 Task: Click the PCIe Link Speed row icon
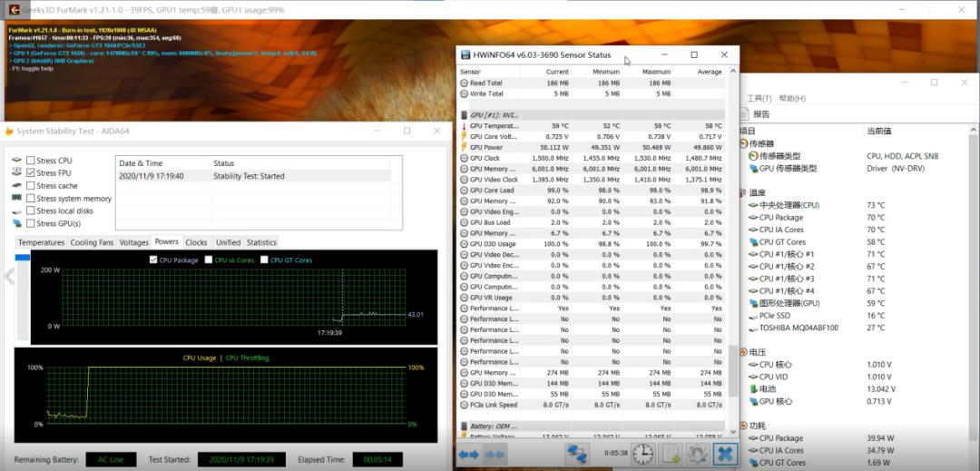[464, 405]
